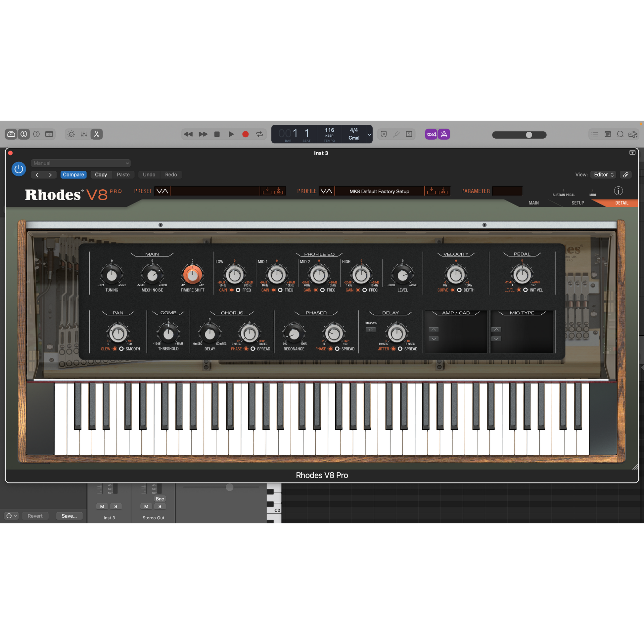
Task: Toggle the Delay PINGPONG switch
Action: 371,330
